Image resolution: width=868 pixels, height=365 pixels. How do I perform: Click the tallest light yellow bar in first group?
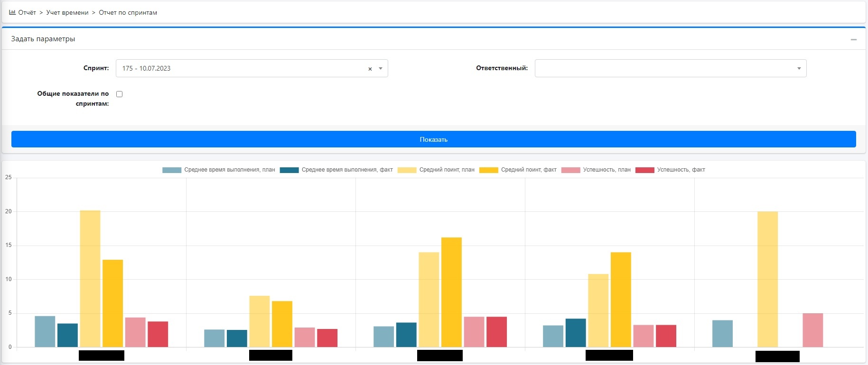[90, 279]
